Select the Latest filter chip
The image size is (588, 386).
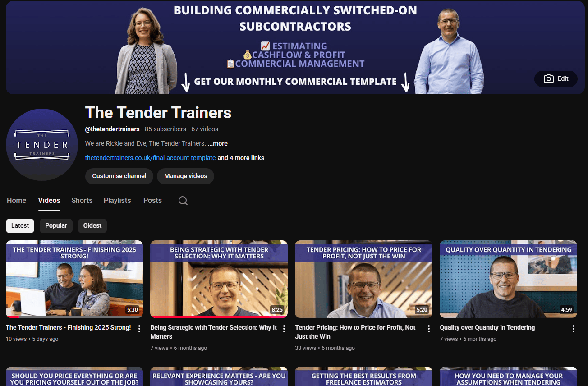20,225
